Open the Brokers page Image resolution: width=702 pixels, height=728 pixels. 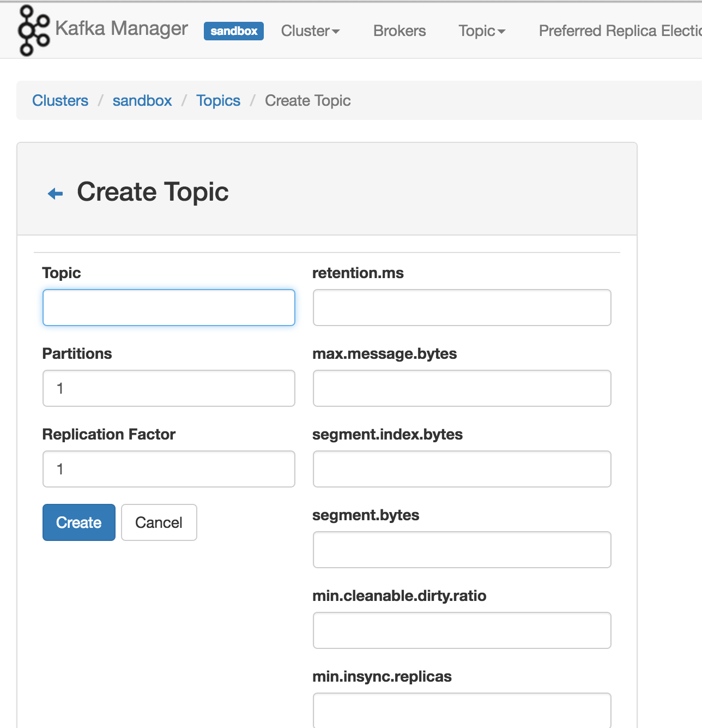point(400,31)
